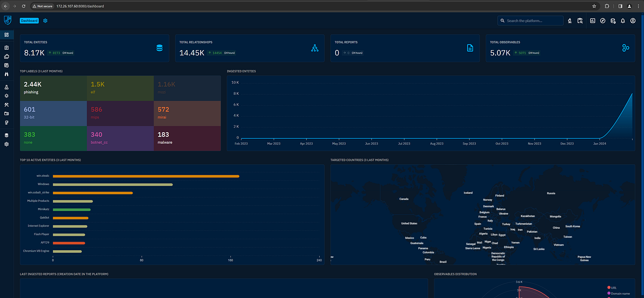The height and width of the screenshot is (298, 644).
Task: Open Techniques via the tools sidebar icon
Action: click(6, 105)
